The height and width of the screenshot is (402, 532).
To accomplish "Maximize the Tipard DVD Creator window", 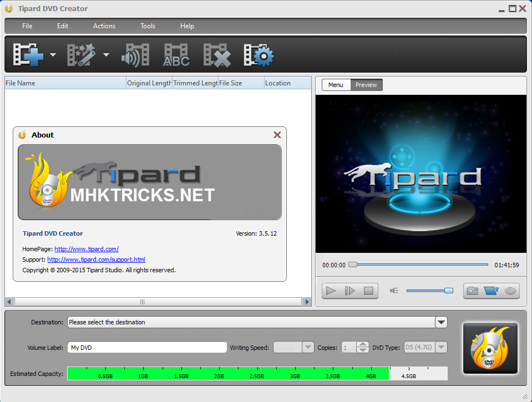I will coord(513,8).
